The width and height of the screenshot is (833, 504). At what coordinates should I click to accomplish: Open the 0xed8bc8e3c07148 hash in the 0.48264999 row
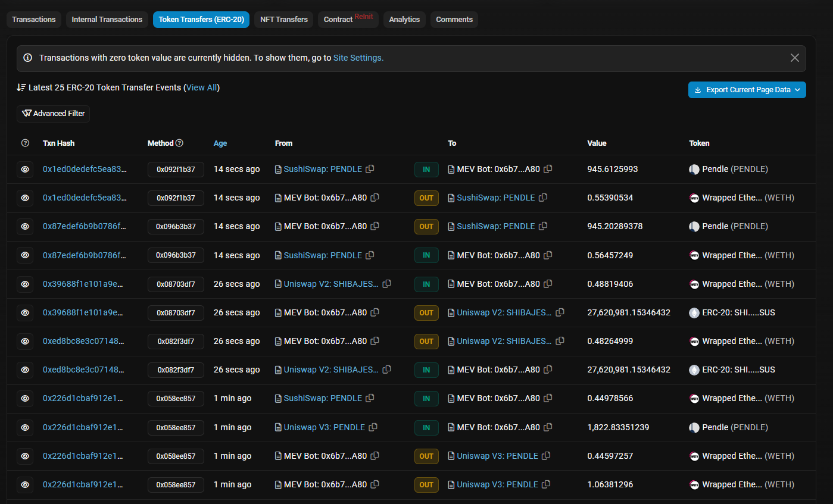tap(83, 341)
